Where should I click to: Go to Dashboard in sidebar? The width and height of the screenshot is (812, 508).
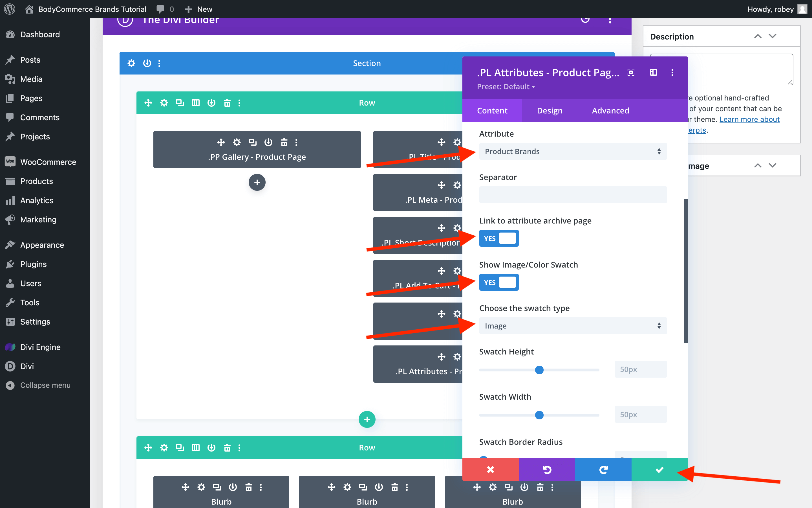coord(45,34)
